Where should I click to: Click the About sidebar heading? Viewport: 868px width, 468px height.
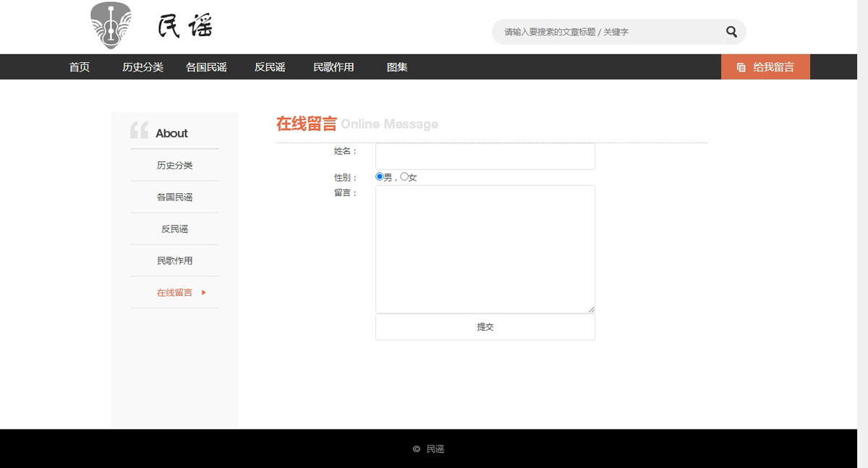(x=171, y=133)
